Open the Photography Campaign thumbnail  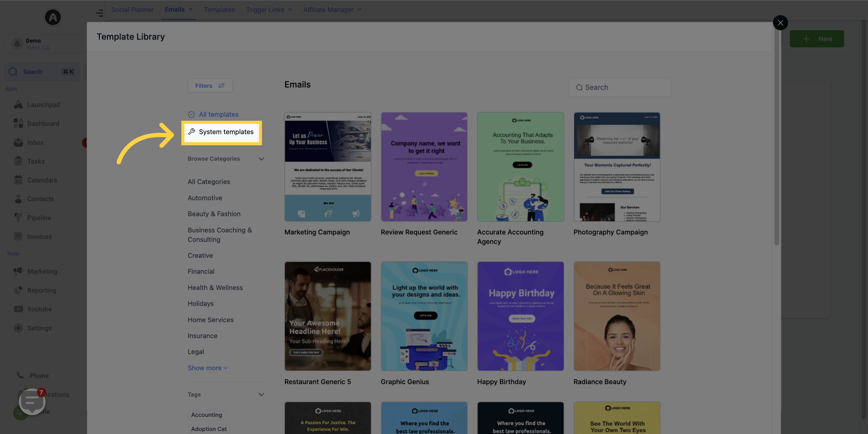[617, 167]
